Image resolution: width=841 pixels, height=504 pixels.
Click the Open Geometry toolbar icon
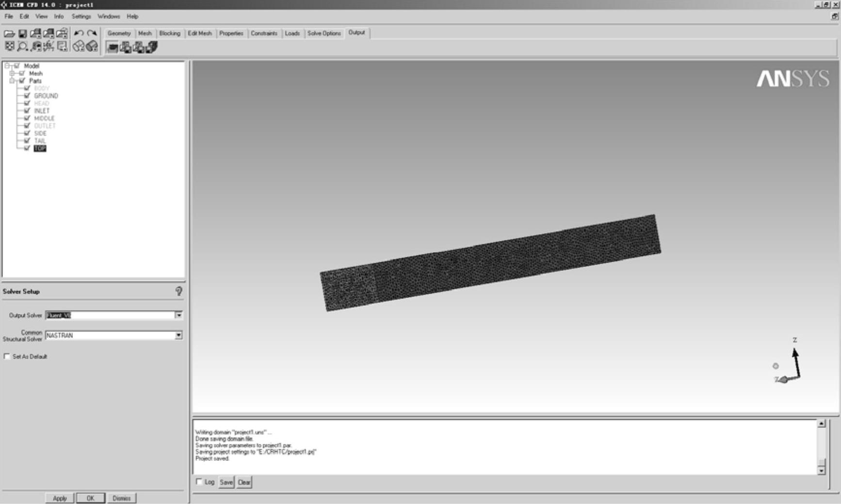point(35,33)
